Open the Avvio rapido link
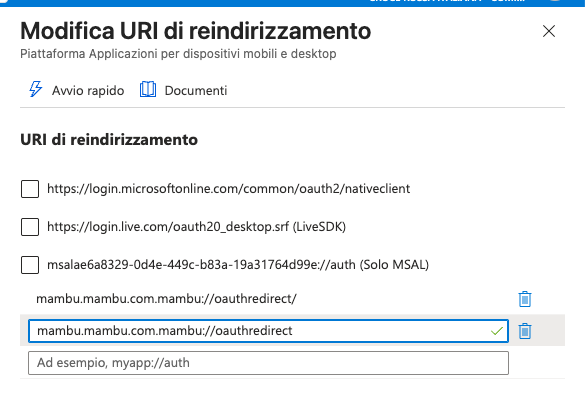Screen dimensions: 585x395 (88, 91)
